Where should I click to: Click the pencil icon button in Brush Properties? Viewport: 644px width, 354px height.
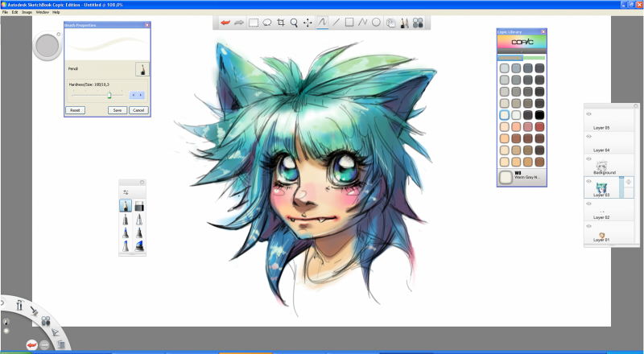coord(142,69)
